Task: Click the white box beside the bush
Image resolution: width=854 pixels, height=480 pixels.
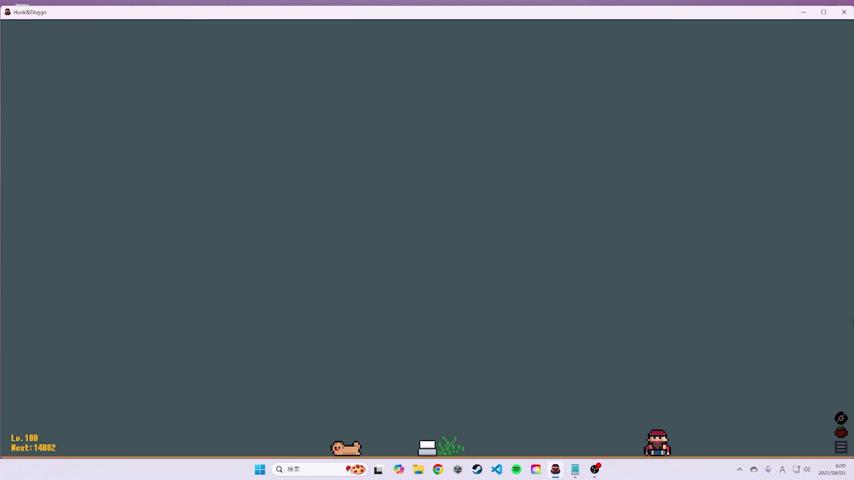Action: (x=427, y=447)
